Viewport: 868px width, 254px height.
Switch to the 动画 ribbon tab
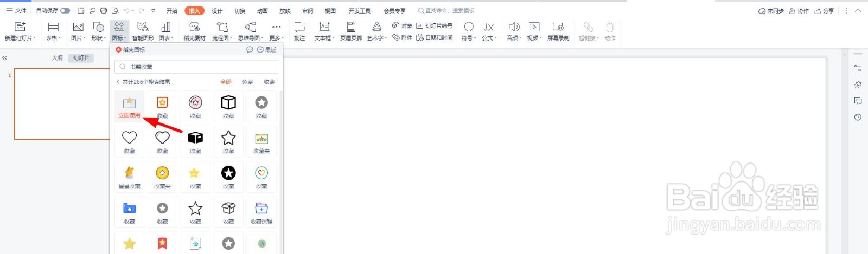point(263,11)
